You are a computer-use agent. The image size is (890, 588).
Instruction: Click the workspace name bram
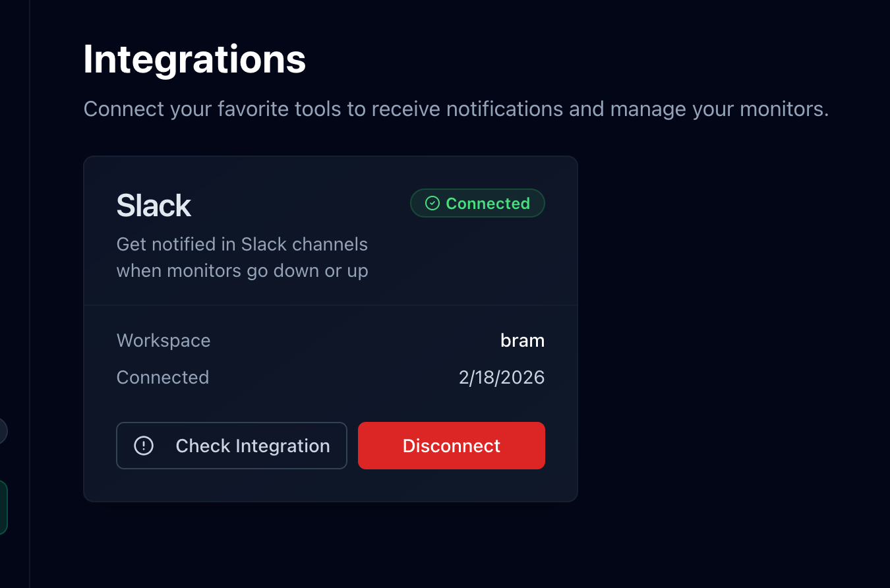[522, 341]
